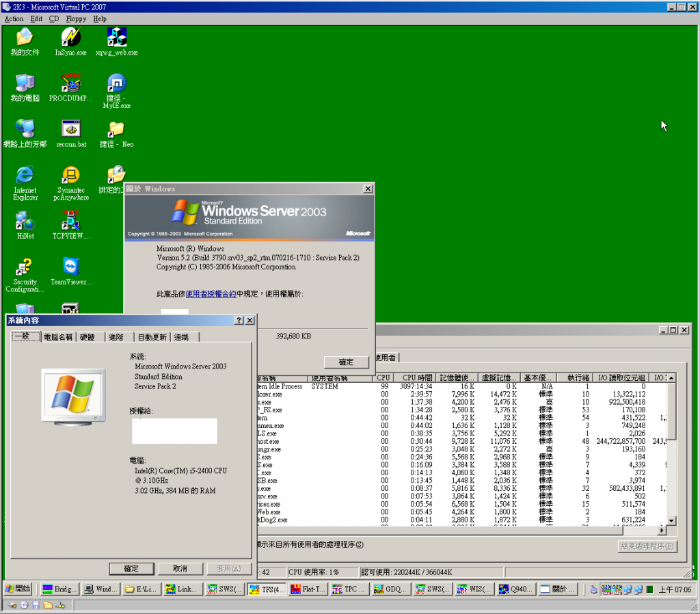Switch to the 關於 taskbar window

coord(556,589)
